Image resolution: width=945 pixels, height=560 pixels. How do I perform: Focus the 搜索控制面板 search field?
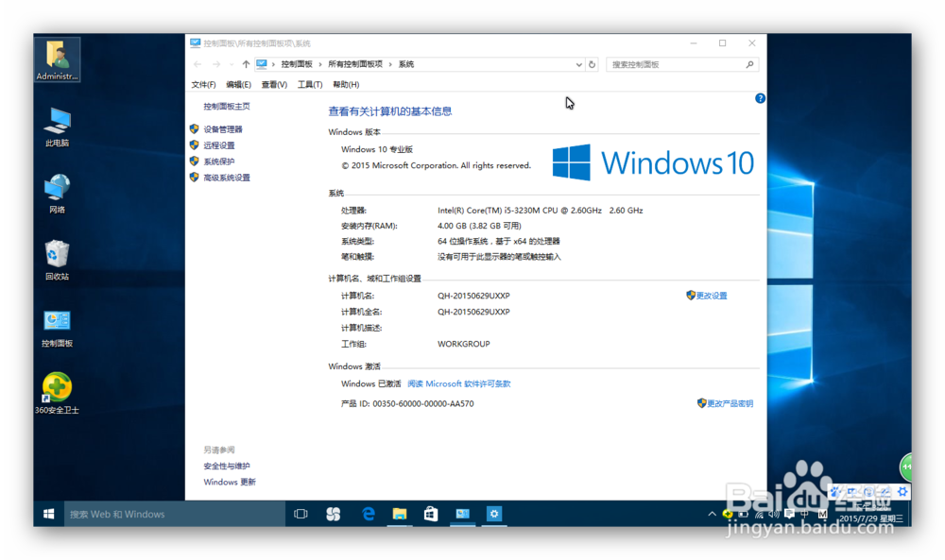tap(682, 64)
